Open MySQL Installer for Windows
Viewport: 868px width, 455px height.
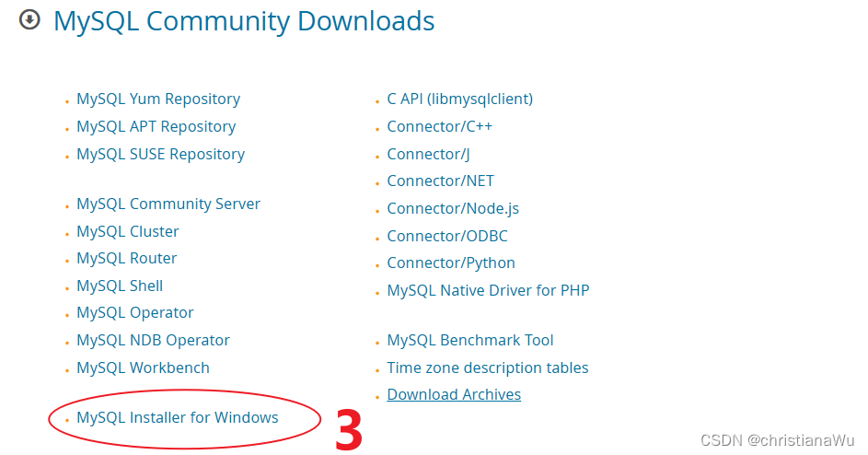177,417
